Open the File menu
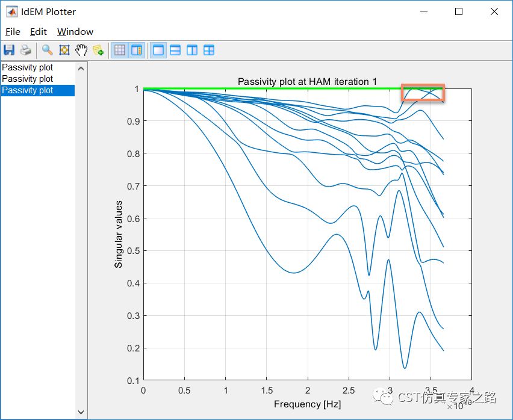This screenshot has height=420, width=513. point(13,32)
